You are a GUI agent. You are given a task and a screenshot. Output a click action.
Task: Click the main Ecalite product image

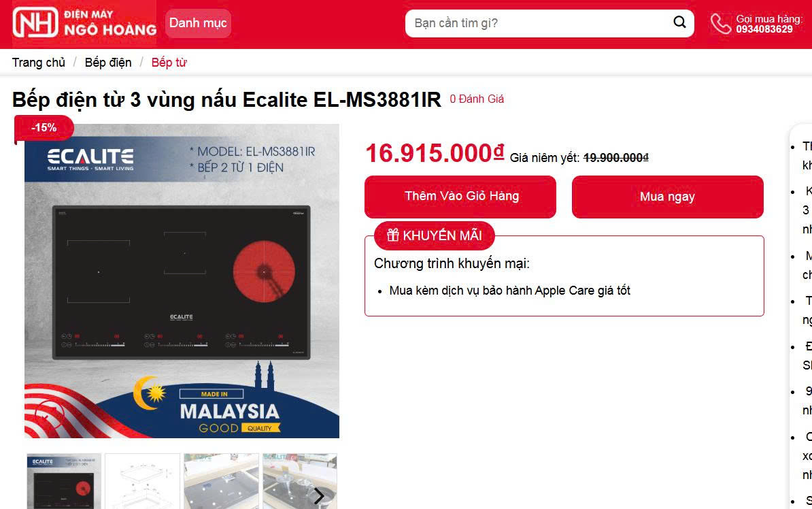[x=182, y=281]
